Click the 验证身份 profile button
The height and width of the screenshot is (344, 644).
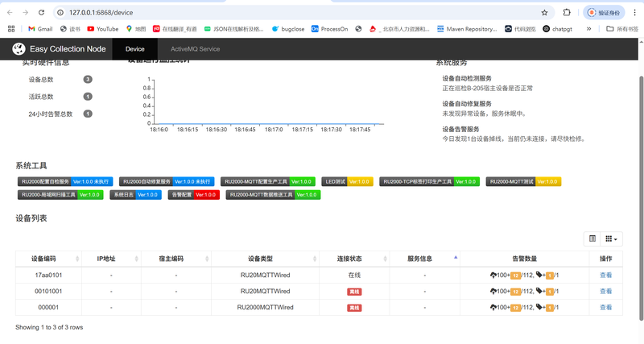tap(604, 13)
